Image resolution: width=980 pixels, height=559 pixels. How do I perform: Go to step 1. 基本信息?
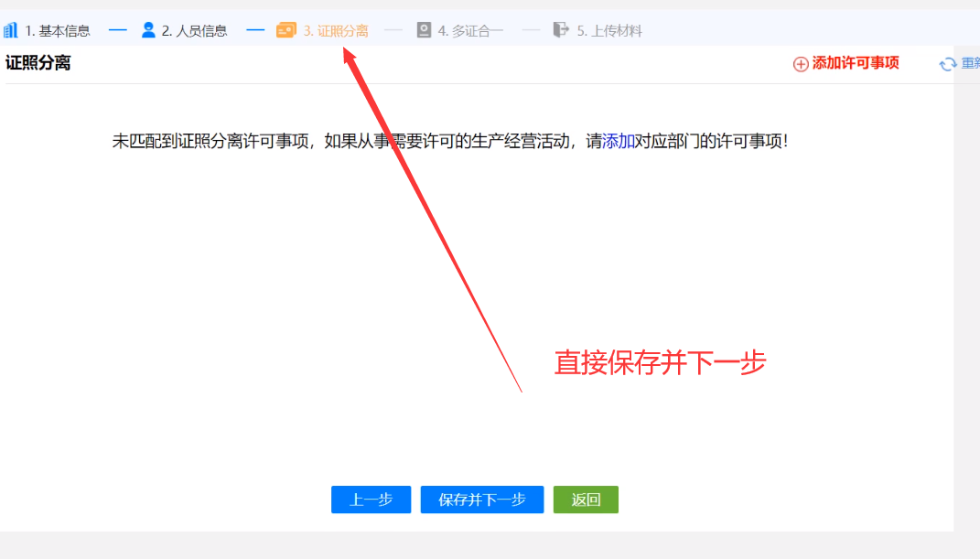[58, 30]
